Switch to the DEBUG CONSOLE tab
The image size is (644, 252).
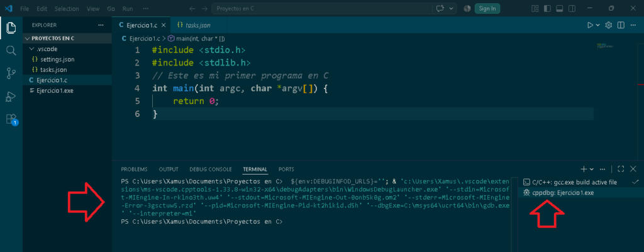click(210, 169)
